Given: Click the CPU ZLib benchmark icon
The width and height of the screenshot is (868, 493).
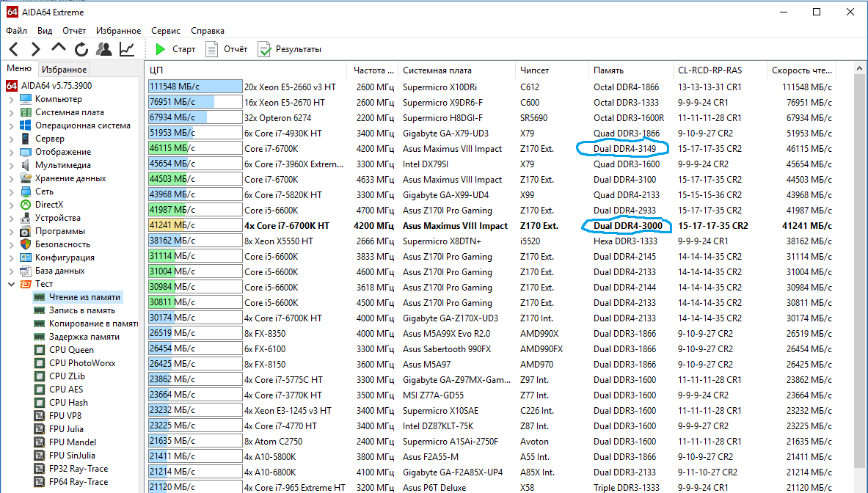Looking at the screenshot, I should point(40,376).
